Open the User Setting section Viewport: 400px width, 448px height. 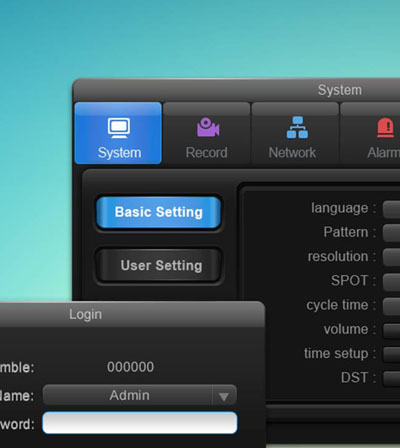[159, 266]
